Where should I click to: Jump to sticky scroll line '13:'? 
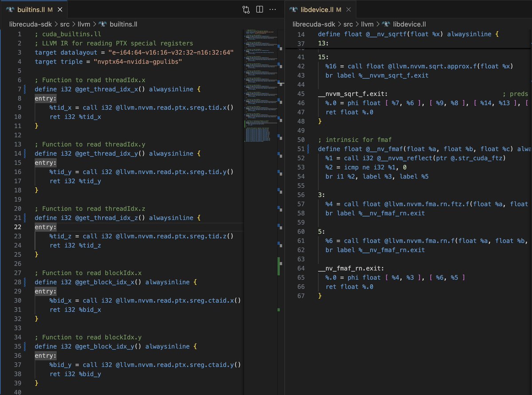coord(324,43)
